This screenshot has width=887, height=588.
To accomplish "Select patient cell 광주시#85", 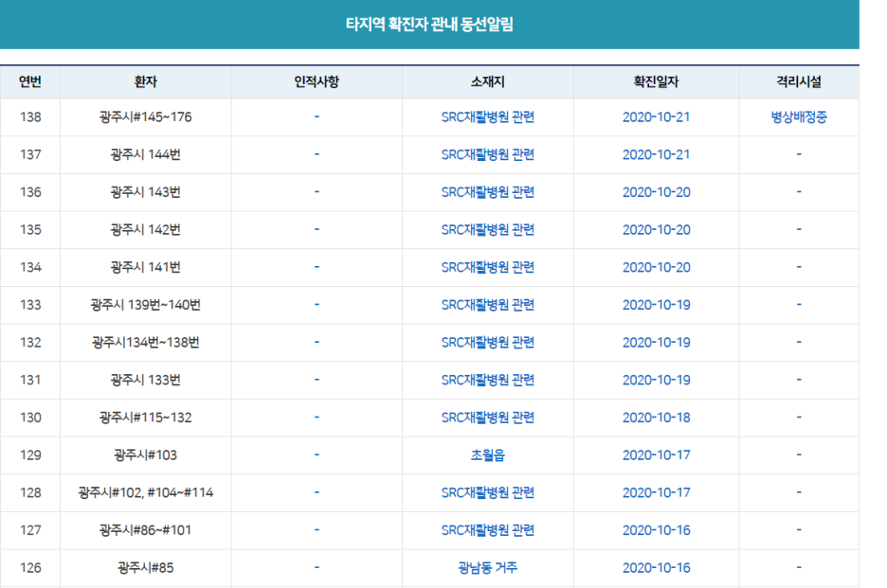I will (145, 568).
